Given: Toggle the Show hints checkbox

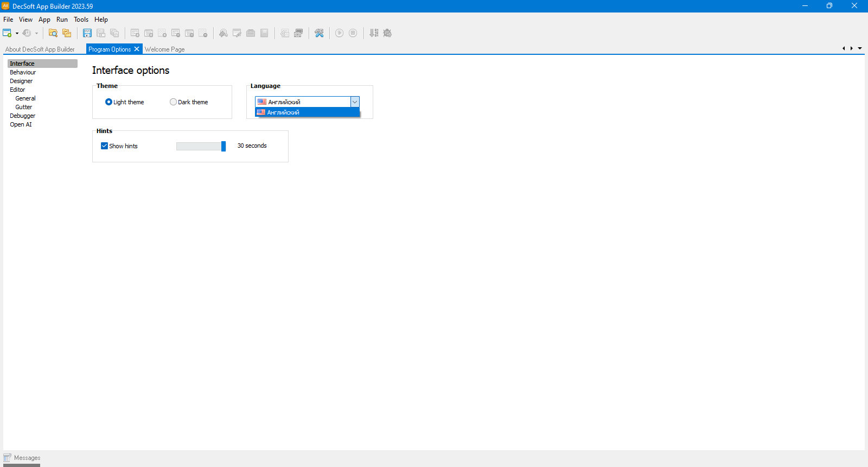Looking at the screenshot, I should click(104, 146).
